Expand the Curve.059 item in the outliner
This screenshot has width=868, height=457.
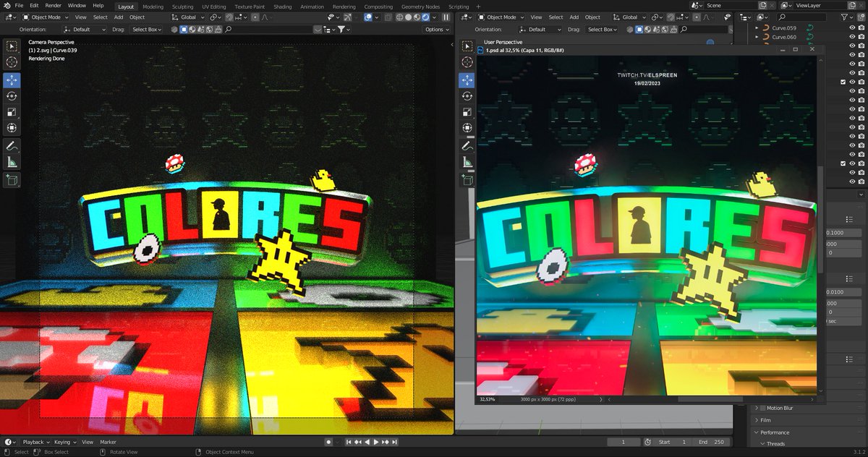tap(757, 28)
